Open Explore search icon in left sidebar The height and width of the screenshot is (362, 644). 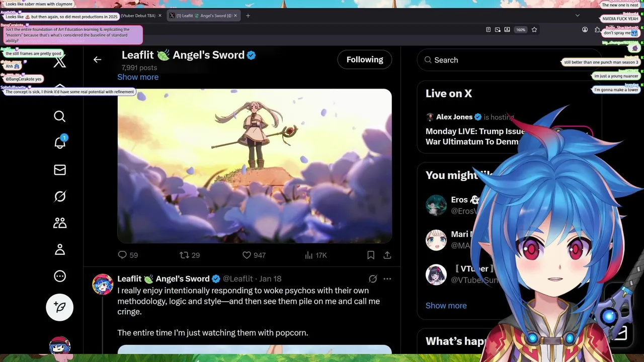[59, 117]
